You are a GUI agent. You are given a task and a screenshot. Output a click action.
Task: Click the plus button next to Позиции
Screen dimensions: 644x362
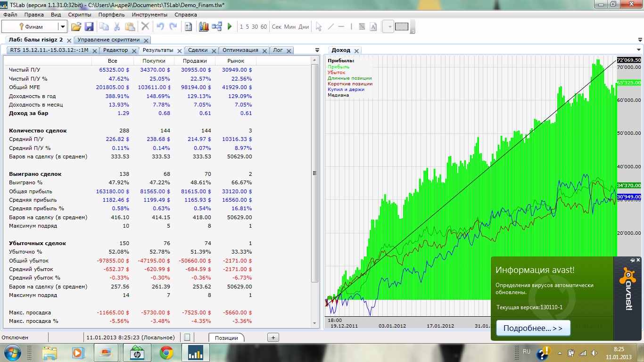tap(273, 337)
